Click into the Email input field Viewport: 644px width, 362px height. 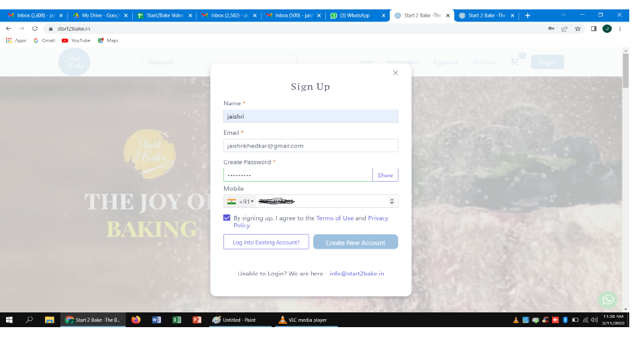[x=311, y=145]
